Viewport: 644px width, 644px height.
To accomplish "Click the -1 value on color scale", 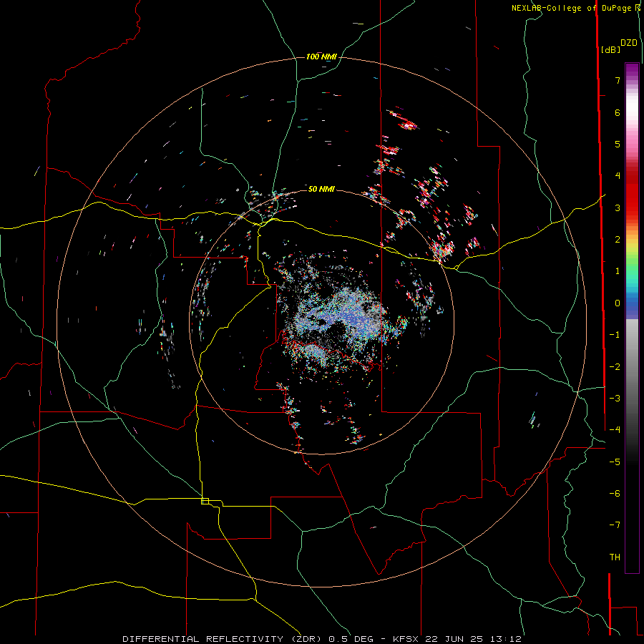I will coord(615,335).
